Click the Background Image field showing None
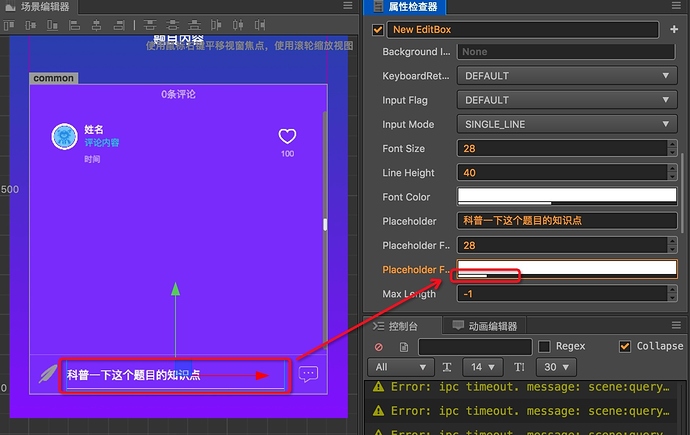Screen dimensions: 690x435 pyautogui.click(x=566, y=51)
